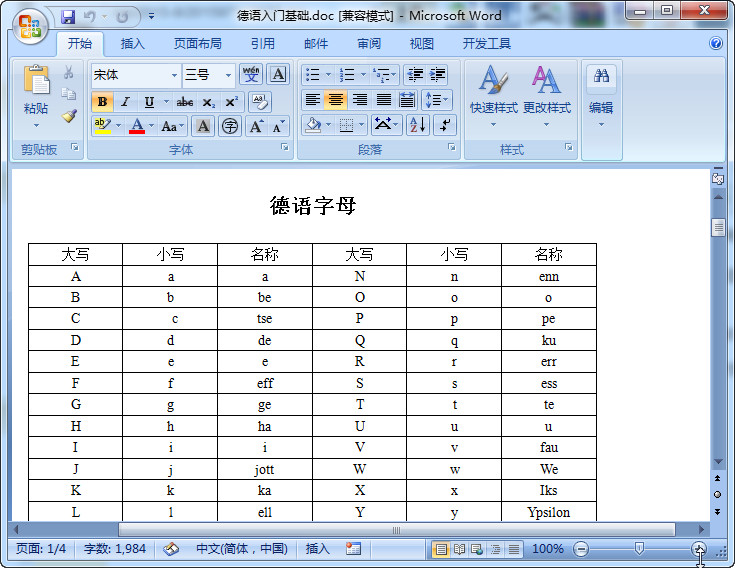Align text right

click(x=360, y=100)
